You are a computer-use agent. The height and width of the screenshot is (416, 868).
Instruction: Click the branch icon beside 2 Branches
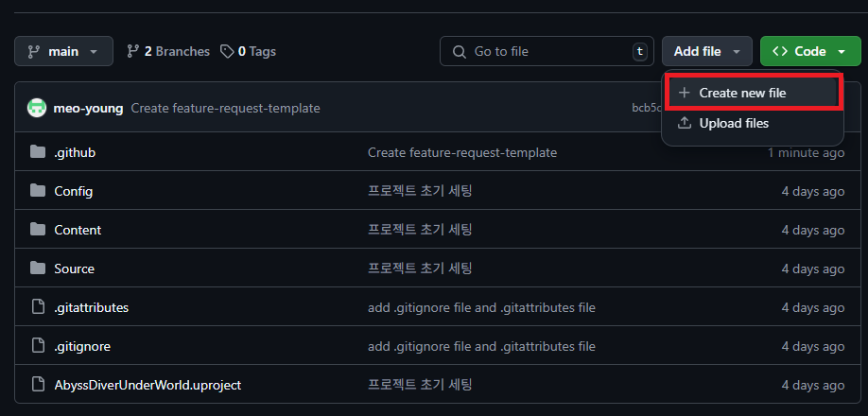tap(133, 51)
